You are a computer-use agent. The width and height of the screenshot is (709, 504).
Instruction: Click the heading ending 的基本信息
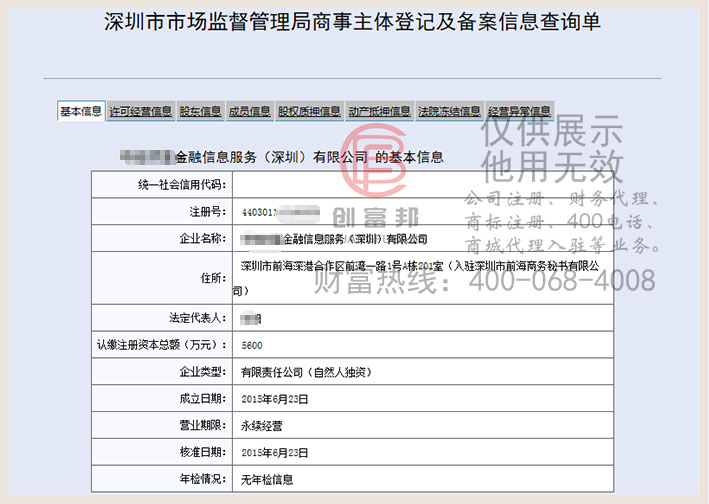click(282, 157)
